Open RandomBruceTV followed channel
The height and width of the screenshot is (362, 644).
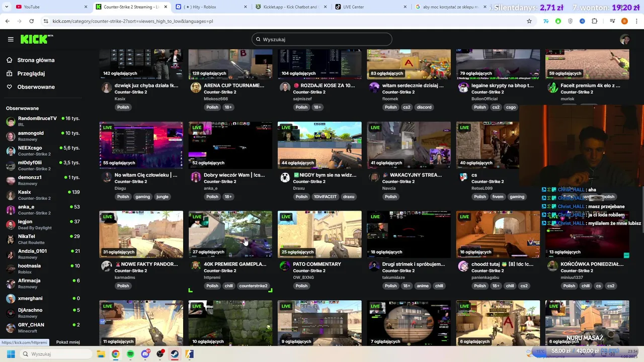click(43, 121)
